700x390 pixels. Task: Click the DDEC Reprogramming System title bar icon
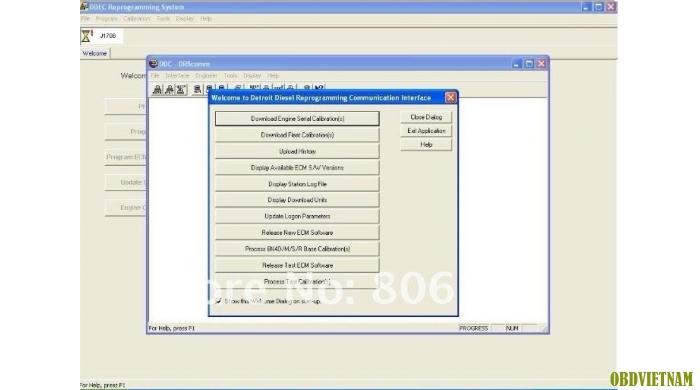[84, 6]
